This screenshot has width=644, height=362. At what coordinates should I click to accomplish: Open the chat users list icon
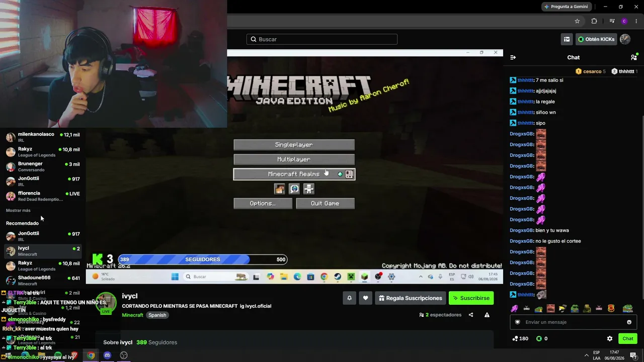pyautogui.click(x=634, y=57)
